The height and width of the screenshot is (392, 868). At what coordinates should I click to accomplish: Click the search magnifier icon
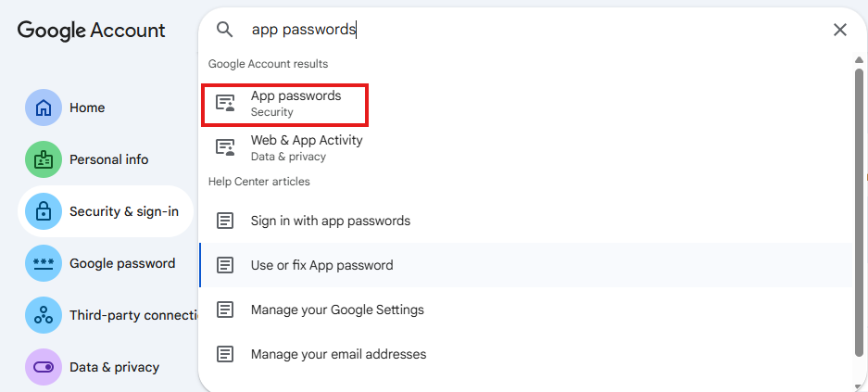[225, 30]
